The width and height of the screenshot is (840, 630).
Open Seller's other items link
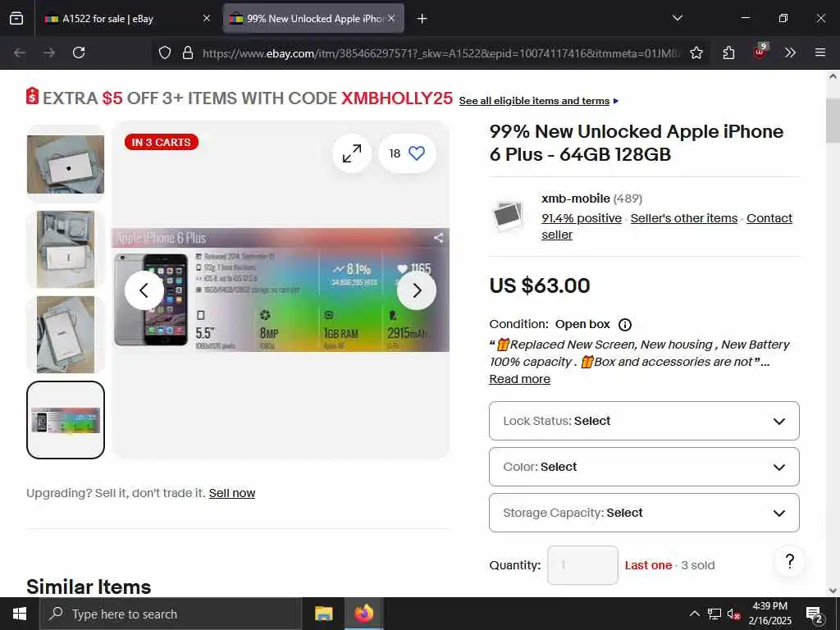tap(683, 218)
